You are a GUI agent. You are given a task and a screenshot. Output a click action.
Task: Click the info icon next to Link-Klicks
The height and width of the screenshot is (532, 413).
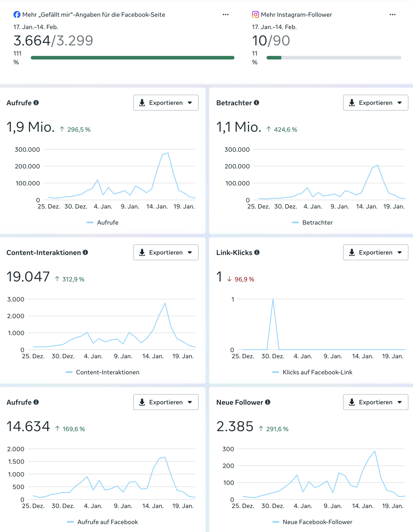(257, 252)
